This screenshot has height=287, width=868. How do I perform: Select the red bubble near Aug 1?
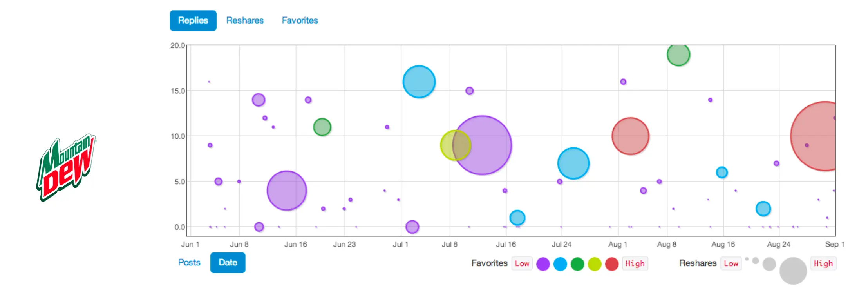click(x=630, y=136)
